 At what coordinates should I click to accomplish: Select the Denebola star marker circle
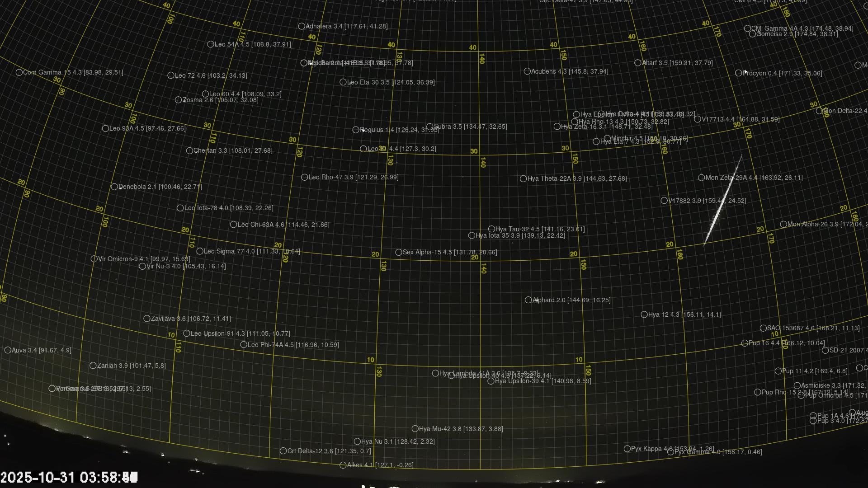114,187
